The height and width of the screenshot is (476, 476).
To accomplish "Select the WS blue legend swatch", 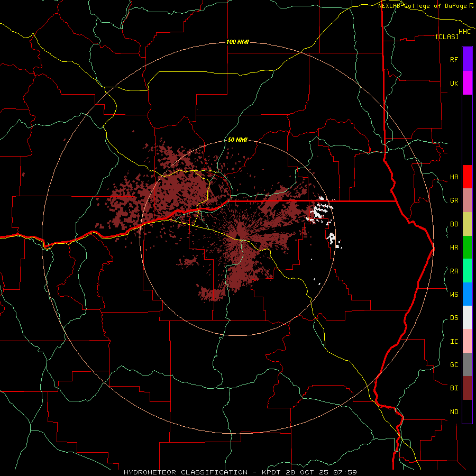I will (x=467, y=294).
